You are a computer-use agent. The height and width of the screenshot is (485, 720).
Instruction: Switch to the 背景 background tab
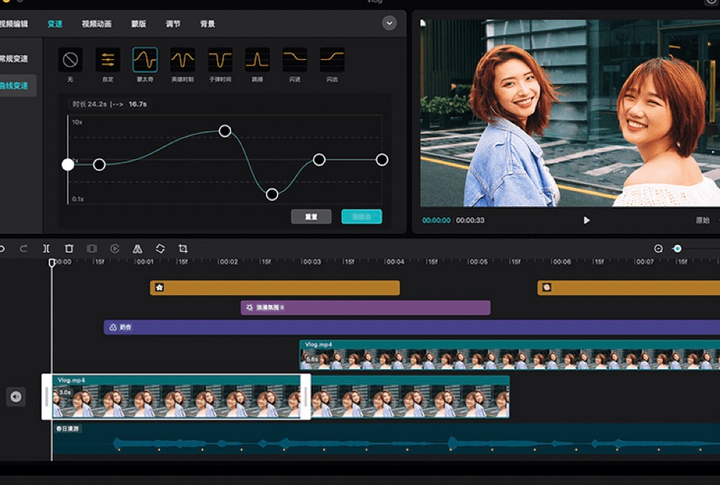click(208, 24)
